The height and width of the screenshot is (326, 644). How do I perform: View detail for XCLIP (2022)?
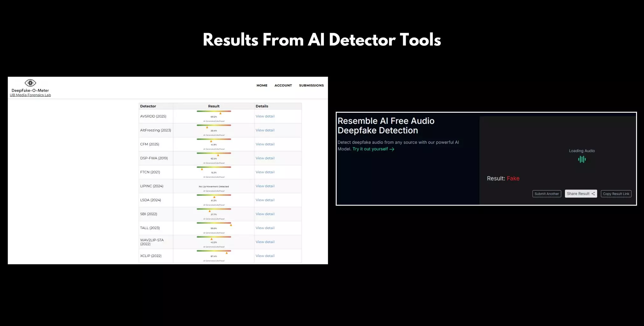265,256
